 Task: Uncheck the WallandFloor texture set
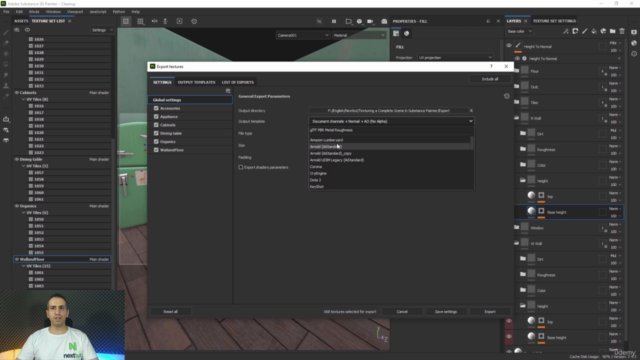pos(156,150)
